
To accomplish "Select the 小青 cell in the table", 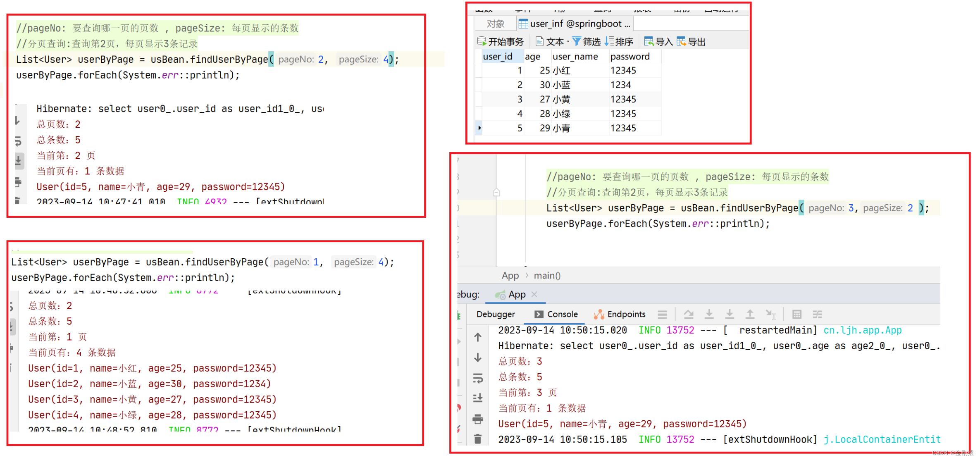I will [579, 129].
